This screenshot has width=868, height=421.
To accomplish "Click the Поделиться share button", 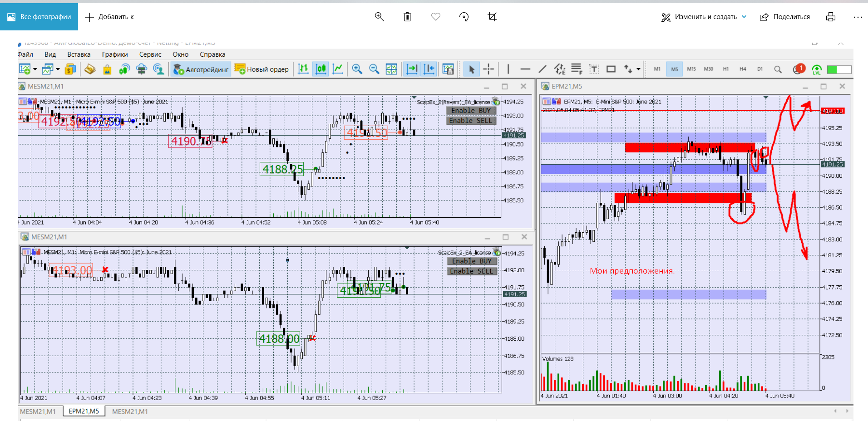I will (x=785, y=17).
